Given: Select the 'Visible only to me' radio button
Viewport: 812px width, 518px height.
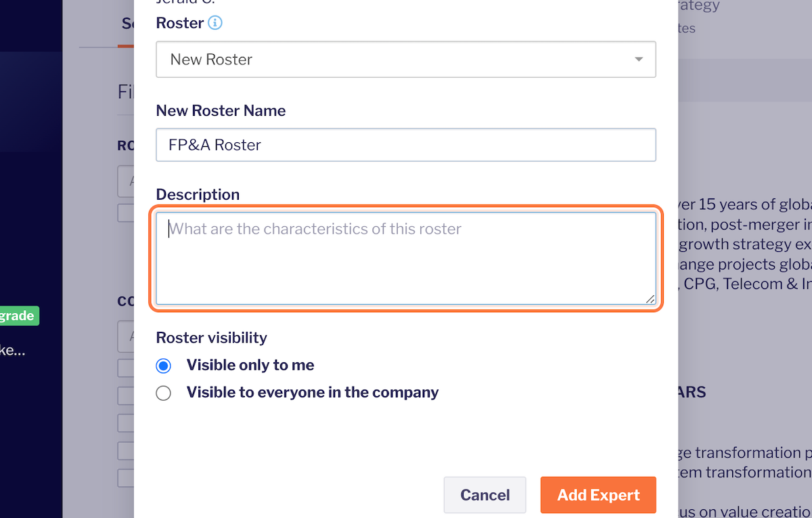Looking at the screenshot, I should (164, 366).
